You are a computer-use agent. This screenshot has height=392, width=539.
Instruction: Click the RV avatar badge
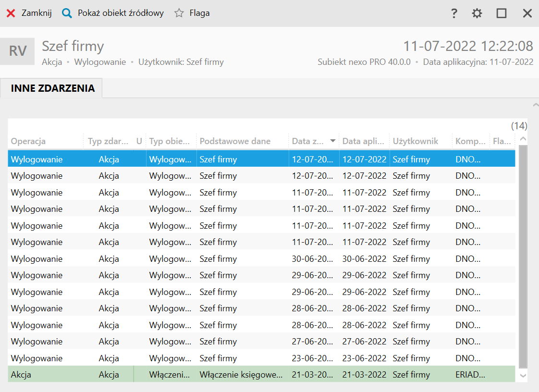[x=17, y=51]
